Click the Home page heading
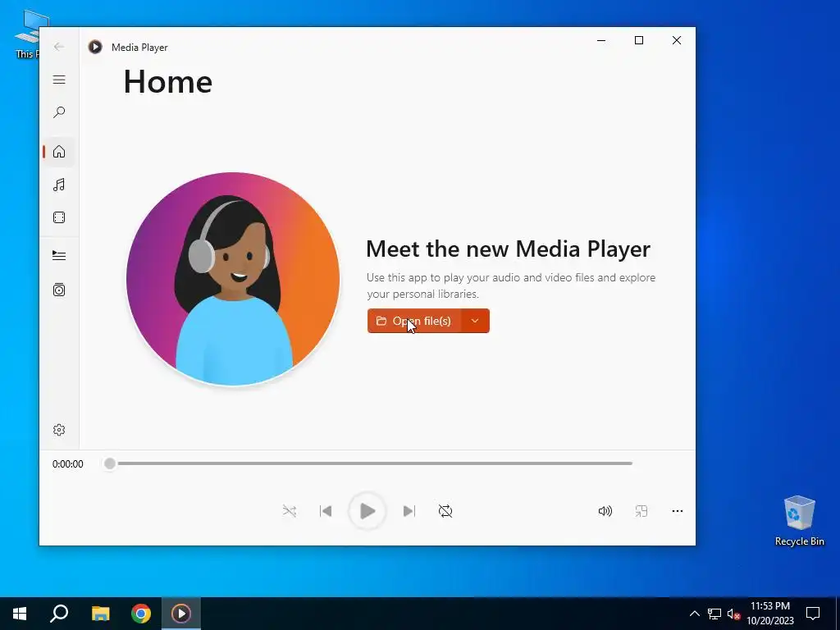This screenshot has height=630, width=840. [x=167, y=82]
